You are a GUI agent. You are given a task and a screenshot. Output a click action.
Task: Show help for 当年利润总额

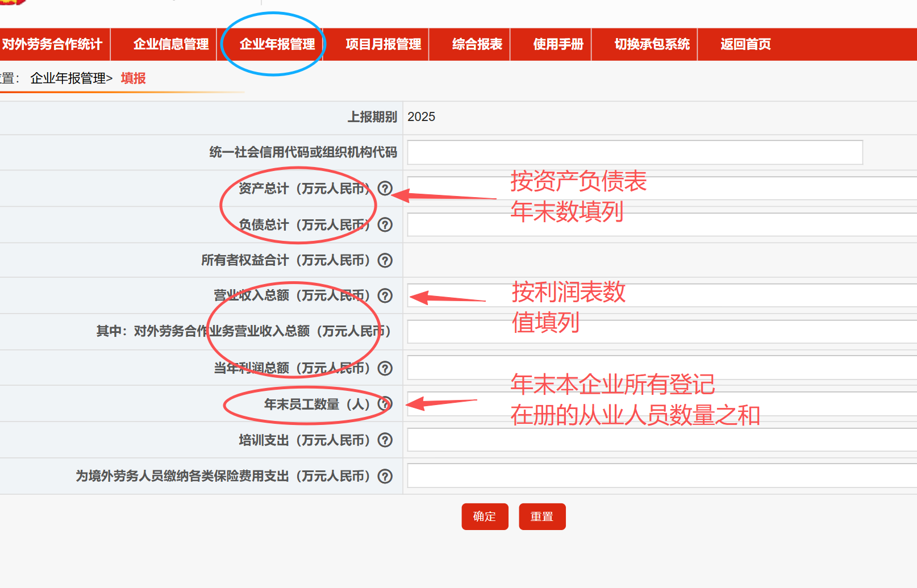(x=385, y=368)
